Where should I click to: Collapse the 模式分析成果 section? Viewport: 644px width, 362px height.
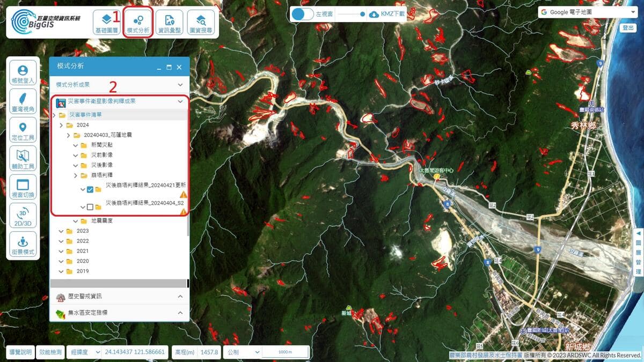point(119,85)
